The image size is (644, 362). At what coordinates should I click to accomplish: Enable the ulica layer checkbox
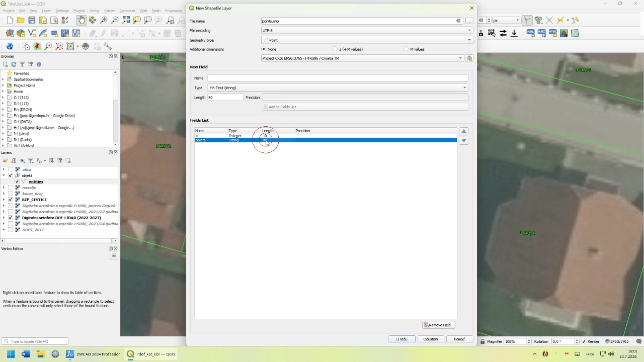click(x=11, y=169)
